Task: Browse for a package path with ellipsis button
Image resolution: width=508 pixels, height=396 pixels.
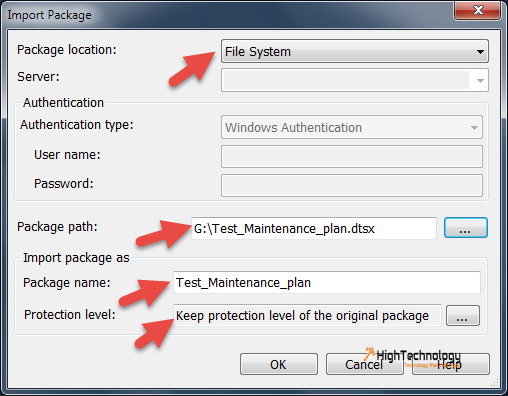Action: click(466, 228)
